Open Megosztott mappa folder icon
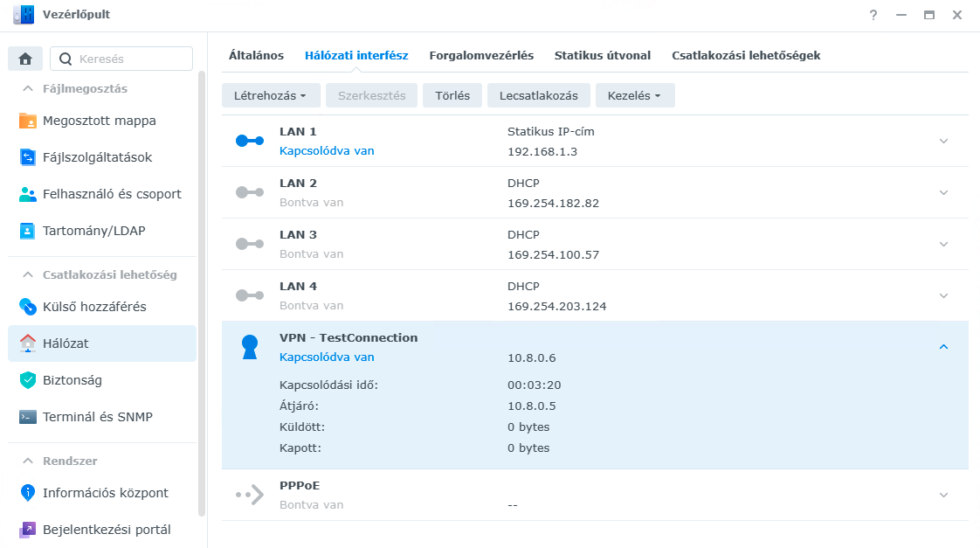Viewport: 980px width, 548px height. coord(28,121)
